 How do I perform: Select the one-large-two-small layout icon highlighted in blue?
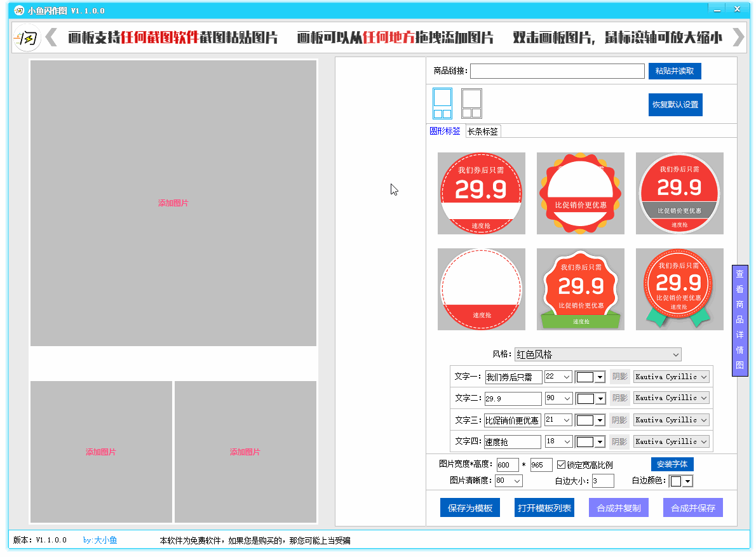tap(442, 103)
